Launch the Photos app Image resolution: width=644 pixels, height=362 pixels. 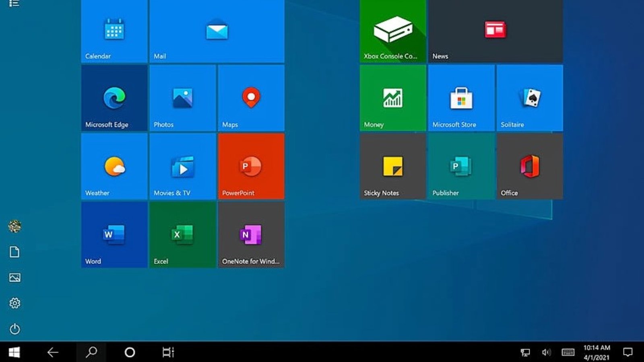182,98
